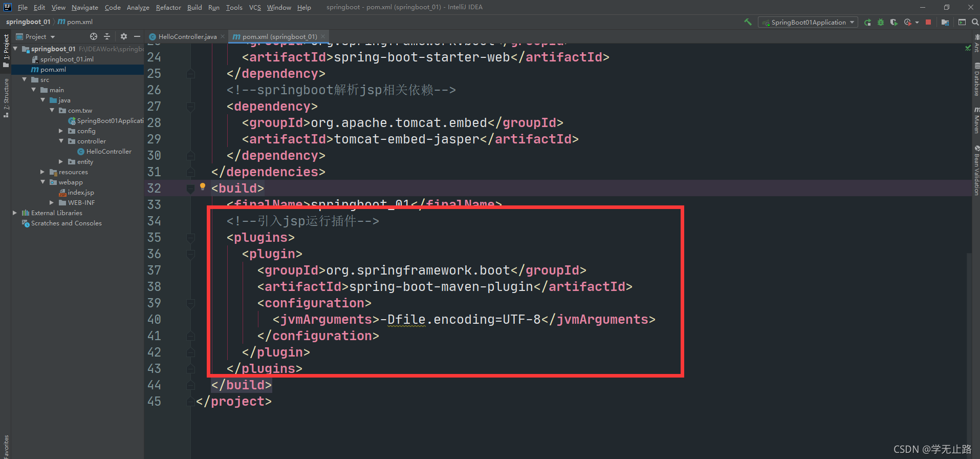Close the HelloController.java tab
The height and width of the screenshot is (459, 980).
click(223, 36)
